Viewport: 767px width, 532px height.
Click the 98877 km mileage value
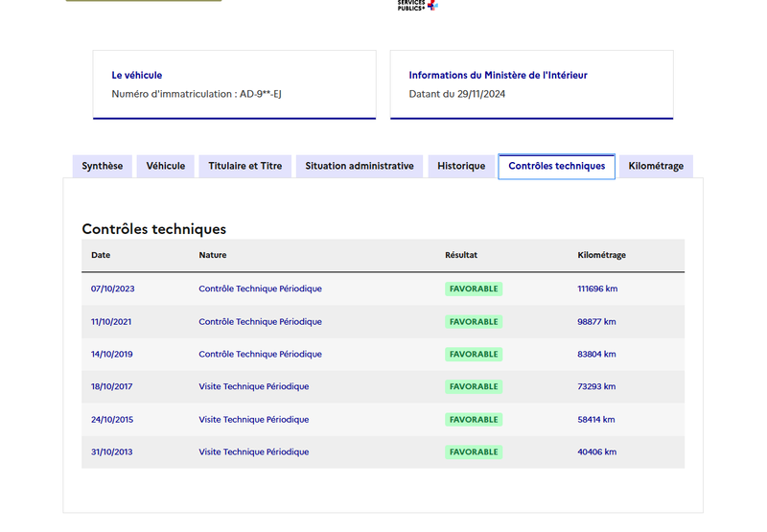(x=596, y=322)
